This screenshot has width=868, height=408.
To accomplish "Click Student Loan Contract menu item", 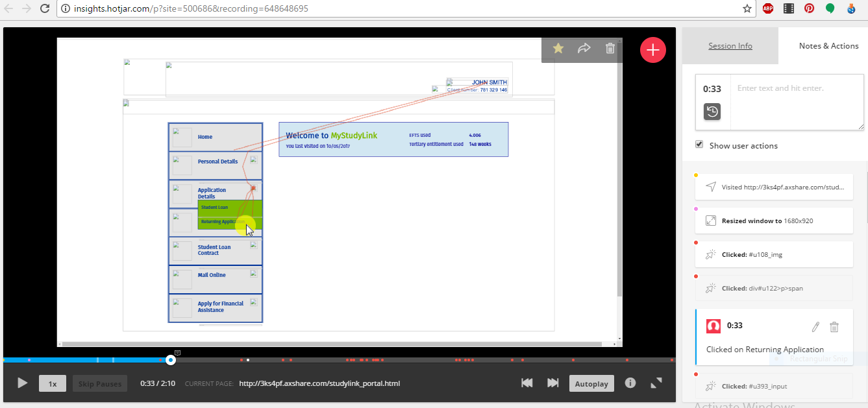I will [214, 250].
